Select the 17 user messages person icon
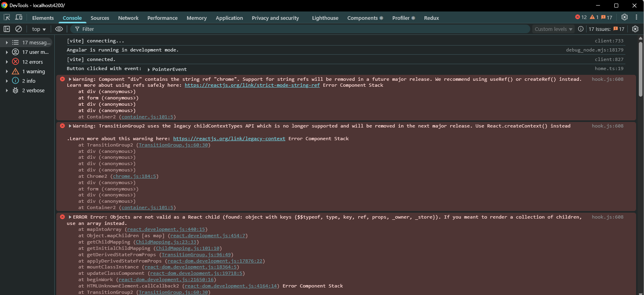 (x=15, y=52)
